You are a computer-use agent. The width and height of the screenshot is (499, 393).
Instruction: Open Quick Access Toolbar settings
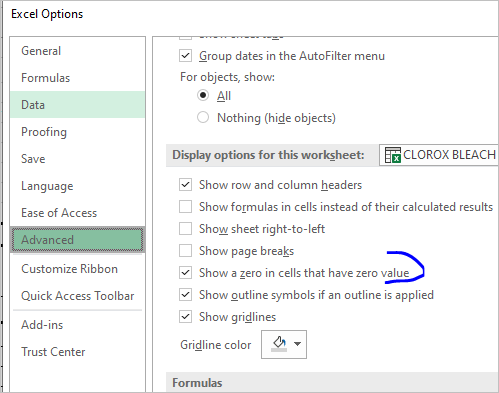pyautogui.click(x=78, y=296)
